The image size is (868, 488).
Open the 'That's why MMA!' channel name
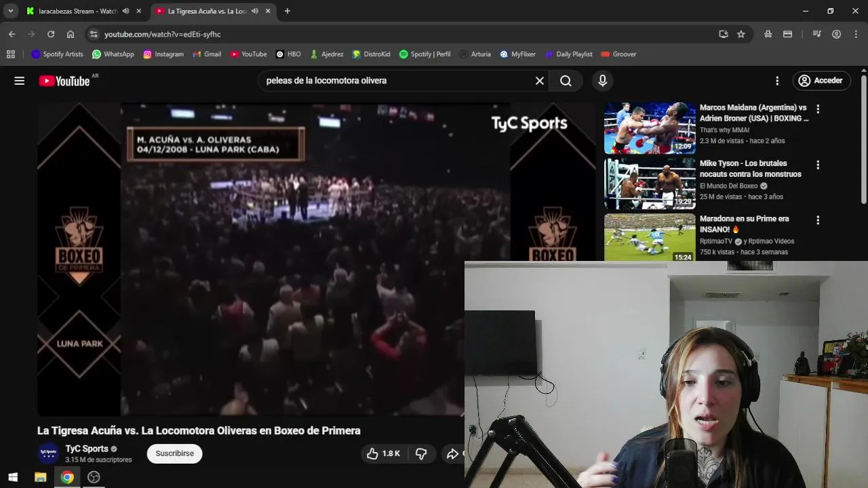tap(724, 130)
